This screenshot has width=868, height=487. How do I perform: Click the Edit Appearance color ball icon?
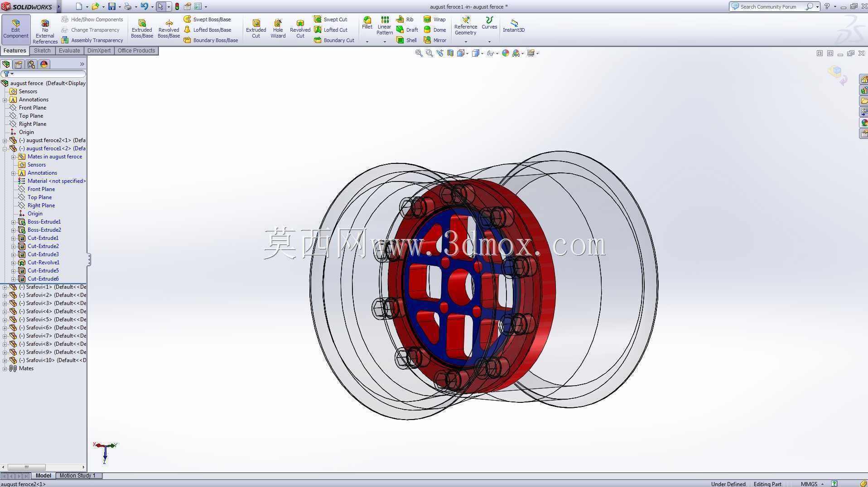[506, 53]
